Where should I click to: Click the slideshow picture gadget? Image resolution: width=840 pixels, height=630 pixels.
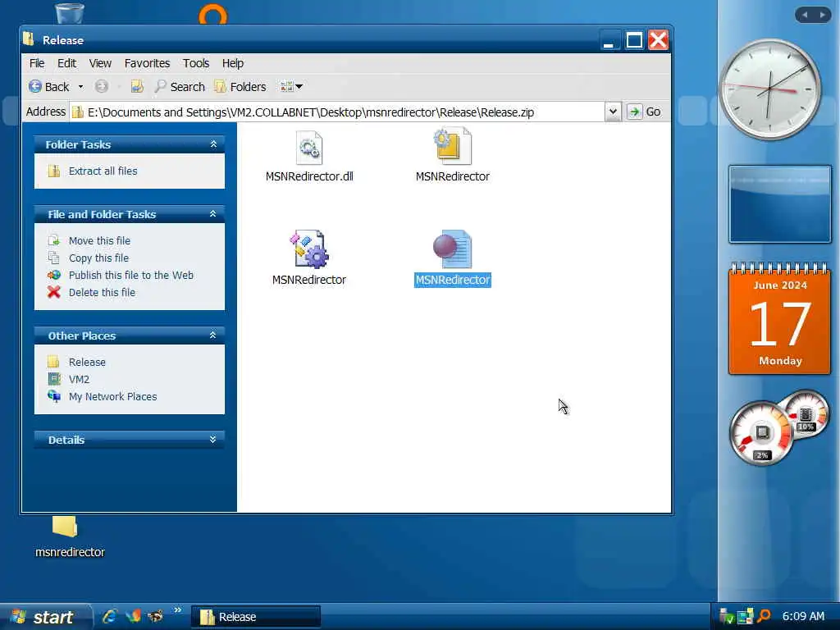pos(780,204)
